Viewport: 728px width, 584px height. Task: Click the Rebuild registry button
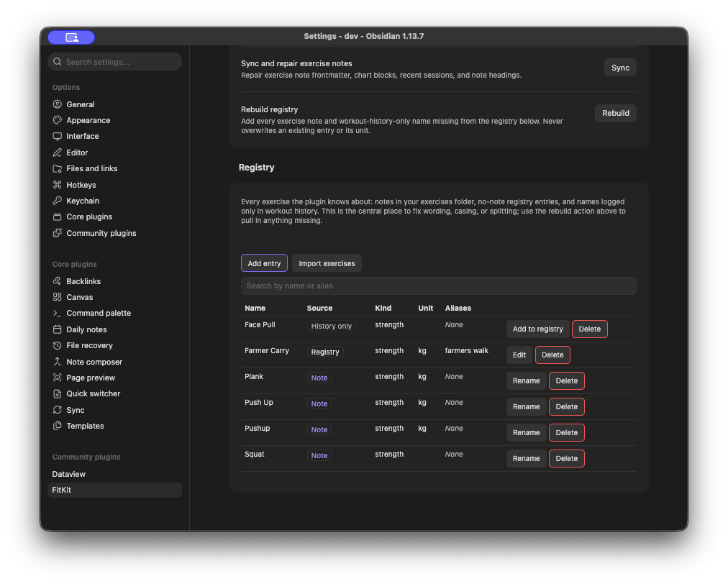point(616,113)
